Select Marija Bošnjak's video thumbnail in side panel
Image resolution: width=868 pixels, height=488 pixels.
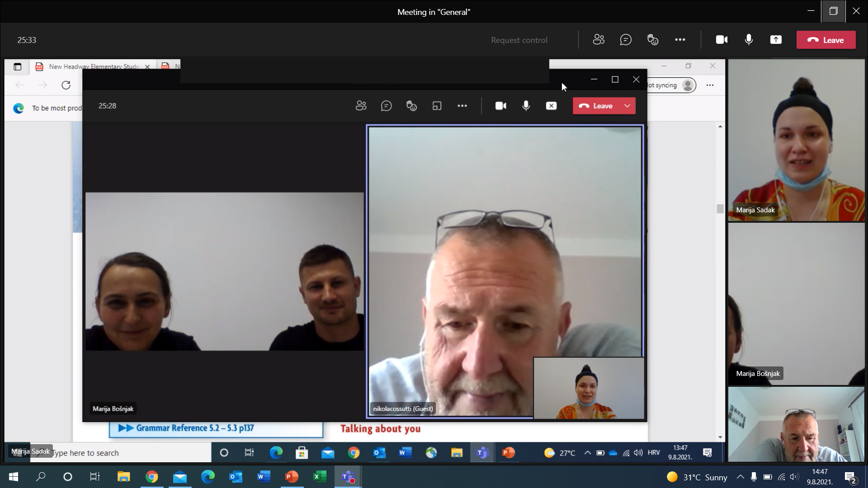796,304
